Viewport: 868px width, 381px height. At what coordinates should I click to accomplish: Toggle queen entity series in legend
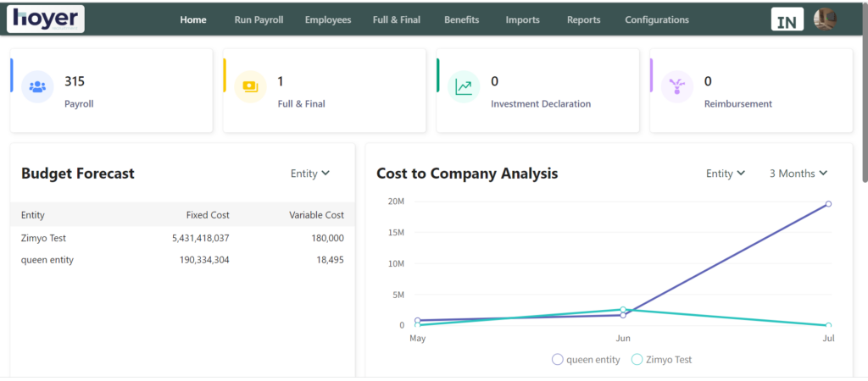(586, 360)
